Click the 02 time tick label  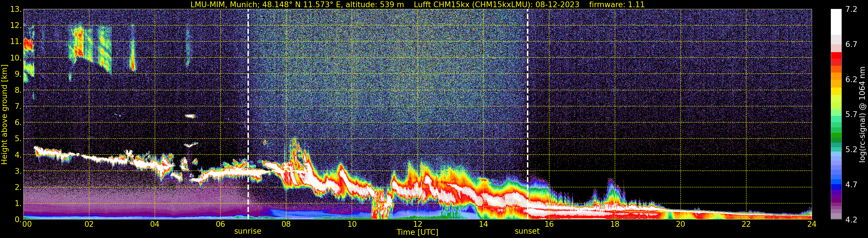pyautogui.click(x=89, y=224)
